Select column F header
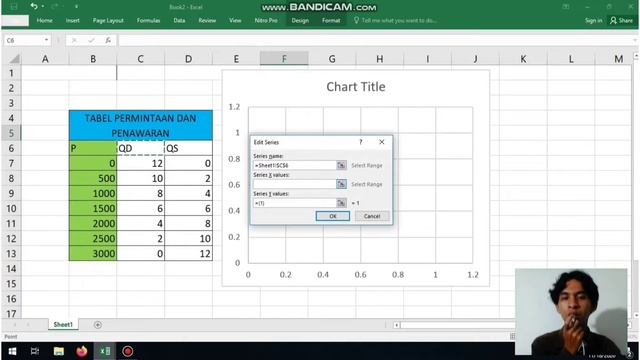The height and width of the screenshot is (360, 640). (x=284, y=59)
